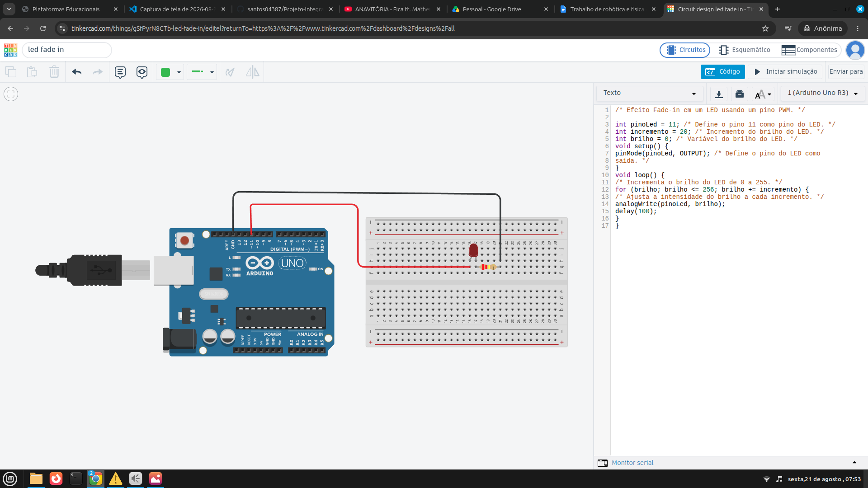Click the address bar URL
The height and width of the screenshot is (488, 868).
pos(263,28)
